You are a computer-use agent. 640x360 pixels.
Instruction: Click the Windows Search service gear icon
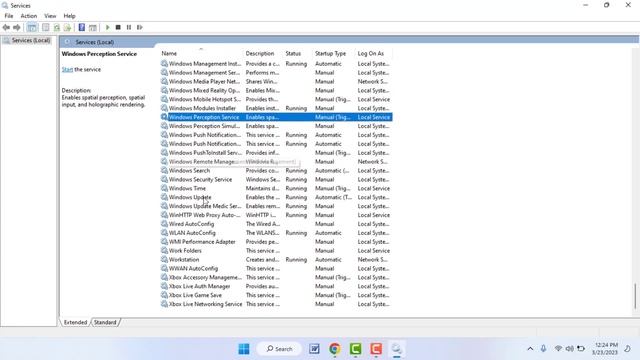tap(164, 171)
